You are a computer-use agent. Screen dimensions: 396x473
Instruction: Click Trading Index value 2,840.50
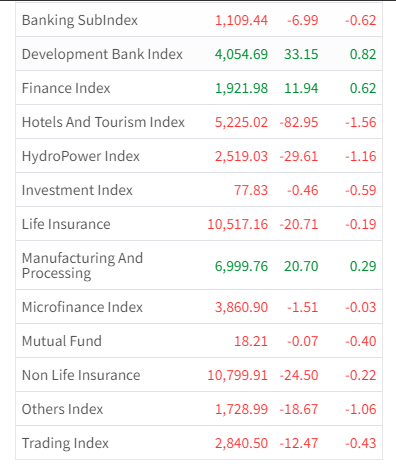(241, 443)
